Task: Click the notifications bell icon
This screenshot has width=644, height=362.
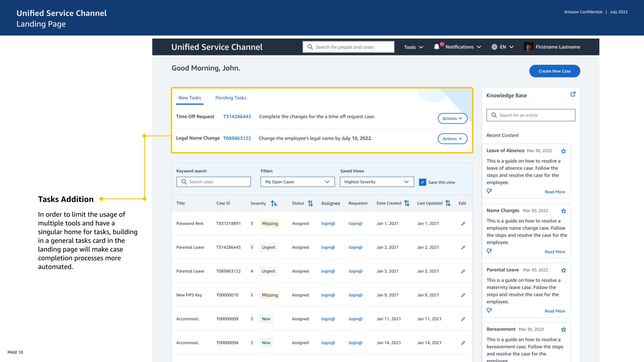Action: (x=436, y=47)
